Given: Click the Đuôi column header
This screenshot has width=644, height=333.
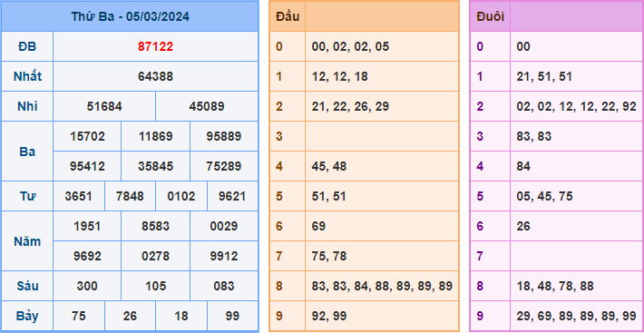Looking at the screenshot, I should (491, 17).
